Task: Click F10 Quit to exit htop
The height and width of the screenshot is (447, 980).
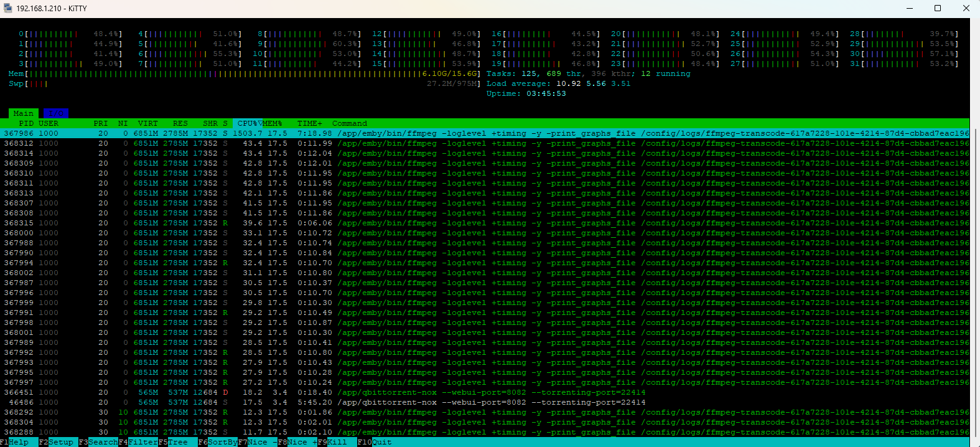Action: pyautogui.click(x=376, y=442)
